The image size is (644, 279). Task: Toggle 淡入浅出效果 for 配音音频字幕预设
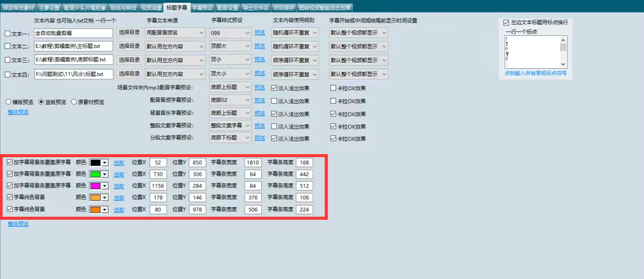point(274,101)
